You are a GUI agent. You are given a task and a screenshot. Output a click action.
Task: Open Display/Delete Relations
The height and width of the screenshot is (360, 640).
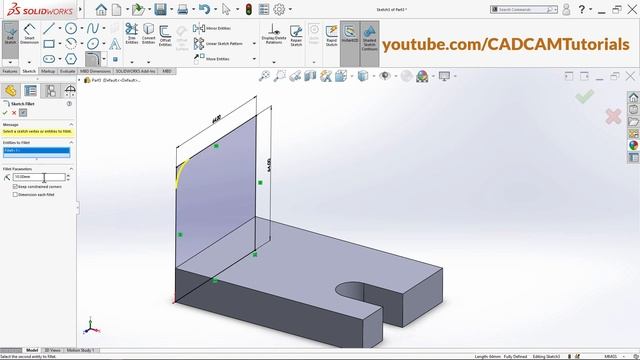pyautogui.click(x=273, y=34)
